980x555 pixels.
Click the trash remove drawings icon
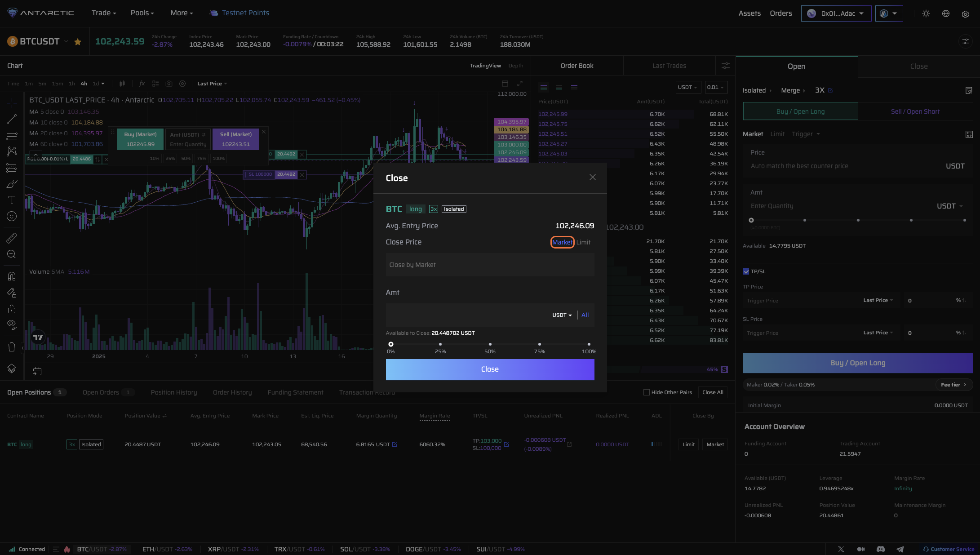point(12,347)
